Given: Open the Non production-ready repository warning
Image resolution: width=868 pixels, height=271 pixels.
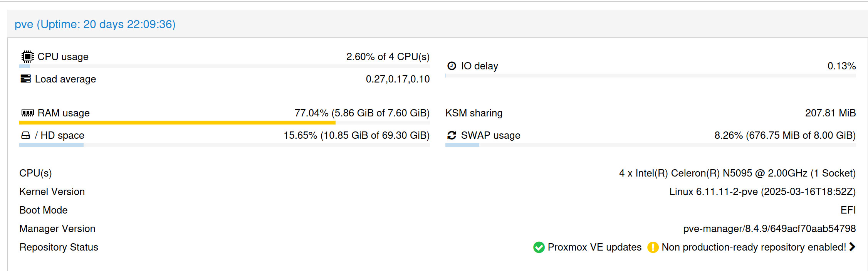Looking at the screenshot, I should pos(753,247).
